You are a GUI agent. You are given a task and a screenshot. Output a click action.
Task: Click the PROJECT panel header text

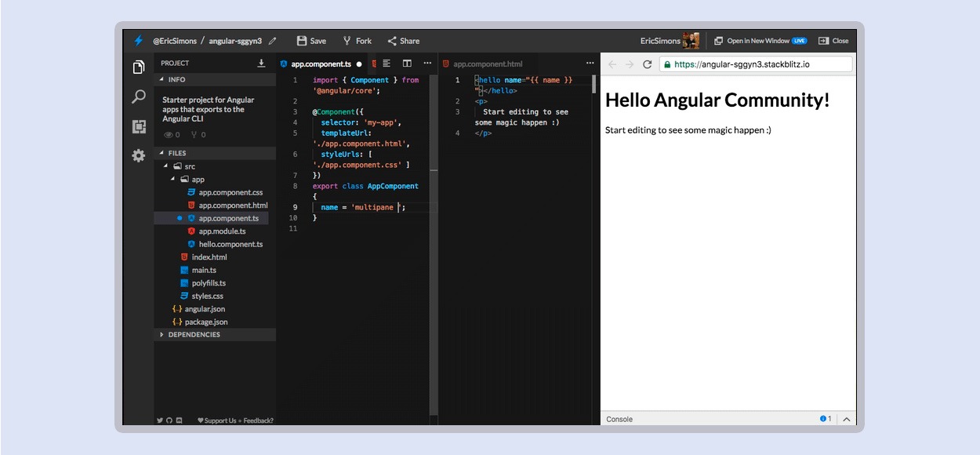[175, 64]
